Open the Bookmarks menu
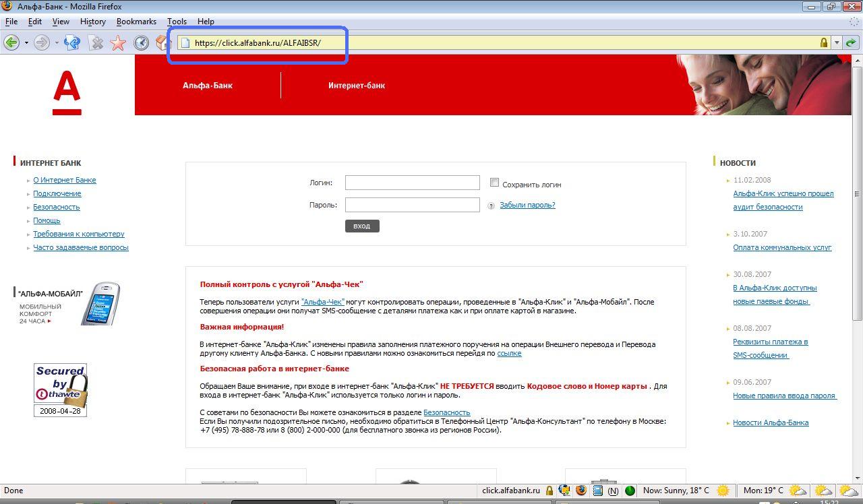863x504 pixels. (x=136, y=22)
